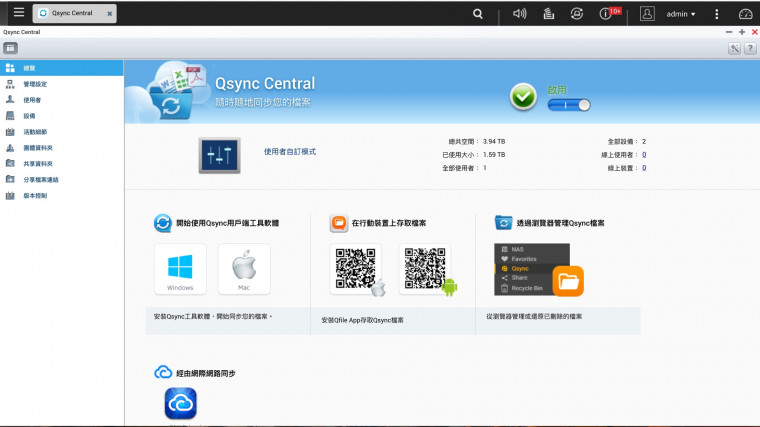This screenshot has height=427, width=760.
Task: Download the Windows Qsync client
Action: pyautogui.click(x=180, y=269)
